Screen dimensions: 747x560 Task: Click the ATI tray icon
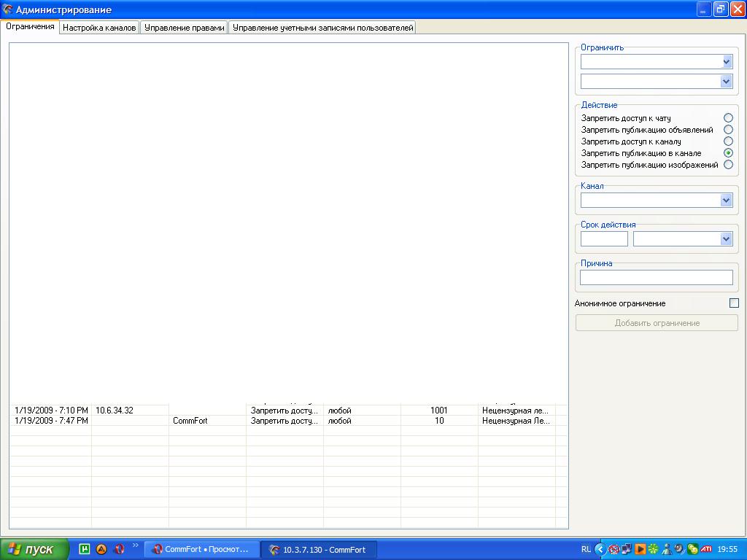click(706, 549)
